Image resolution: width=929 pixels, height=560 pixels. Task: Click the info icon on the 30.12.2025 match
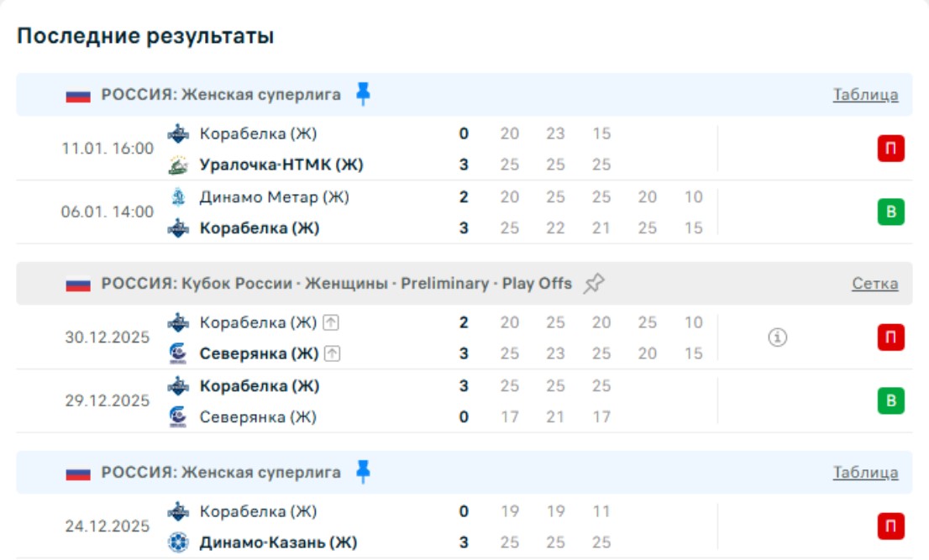(778, 338)
